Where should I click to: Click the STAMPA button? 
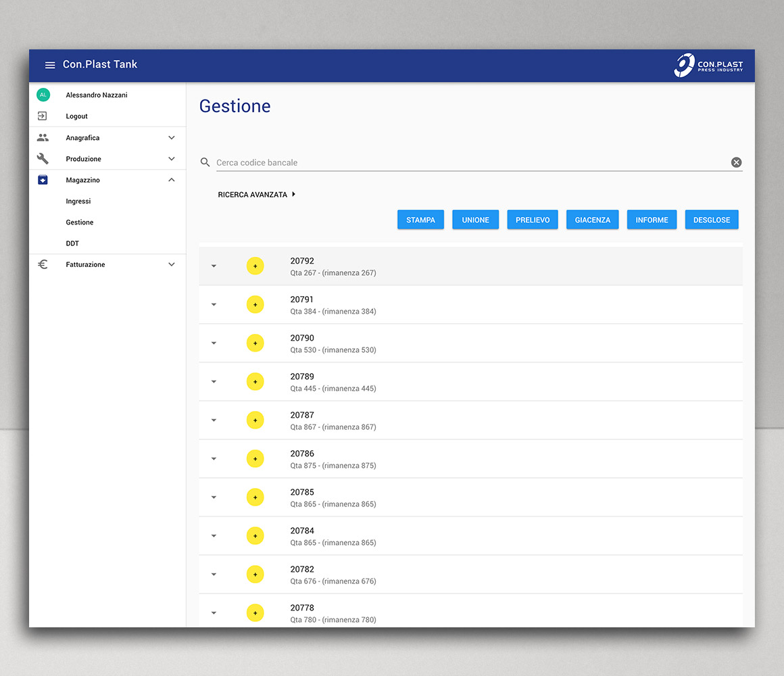pos(420,220)
